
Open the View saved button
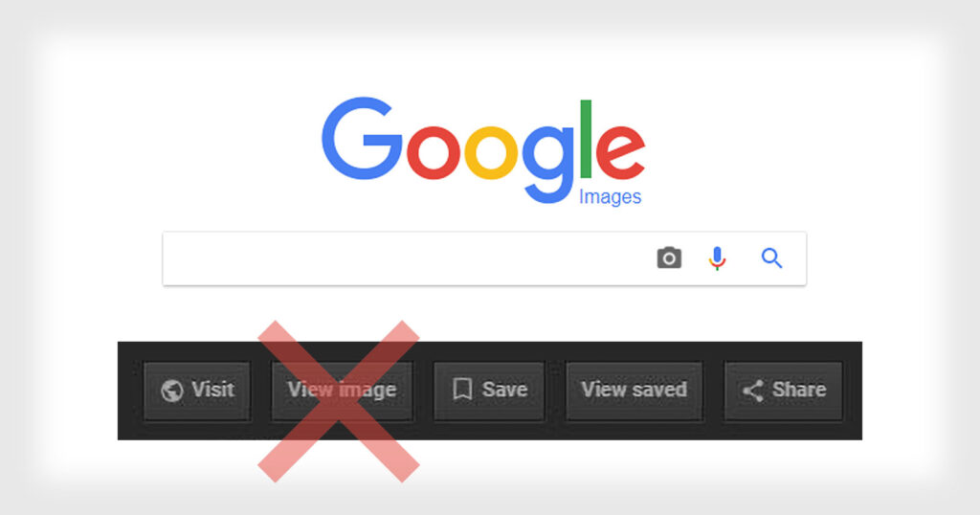(635, 391)
